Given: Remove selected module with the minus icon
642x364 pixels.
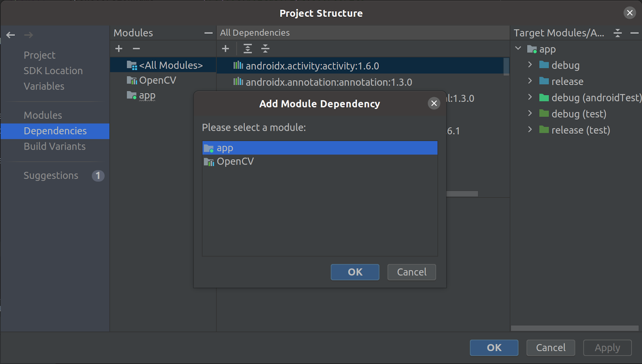Looking at the screenshot, I should tap(136, 49).
